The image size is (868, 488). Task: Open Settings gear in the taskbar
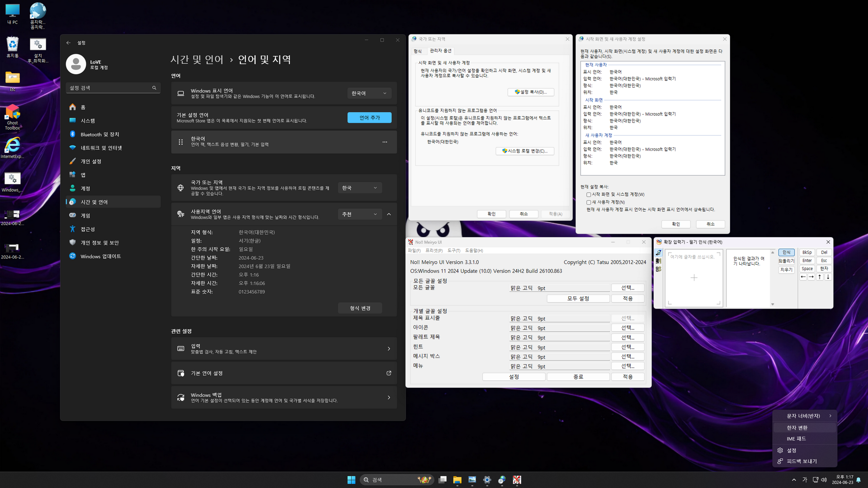pyautogui.click(x=487, y=480)
